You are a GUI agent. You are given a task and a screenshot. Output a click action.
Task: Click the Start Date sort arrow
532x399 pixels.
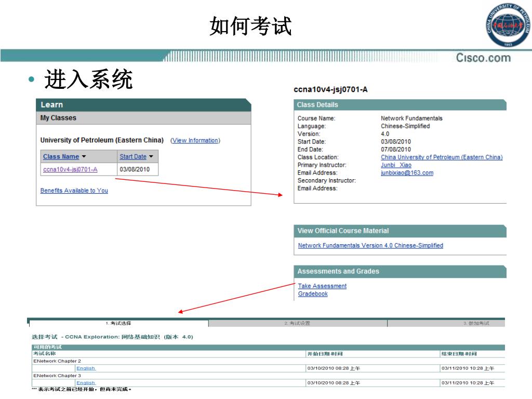tap(151, 156)
